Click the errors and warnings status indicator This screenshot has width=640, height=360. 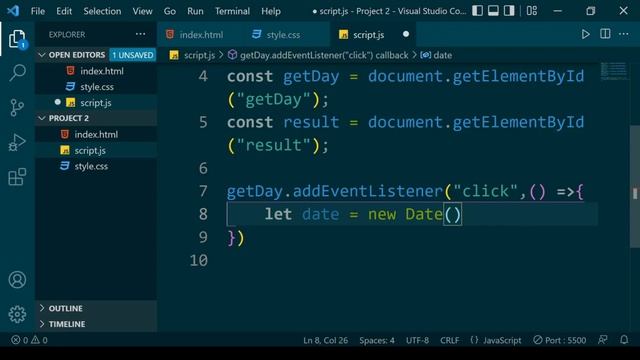[29, 340]
